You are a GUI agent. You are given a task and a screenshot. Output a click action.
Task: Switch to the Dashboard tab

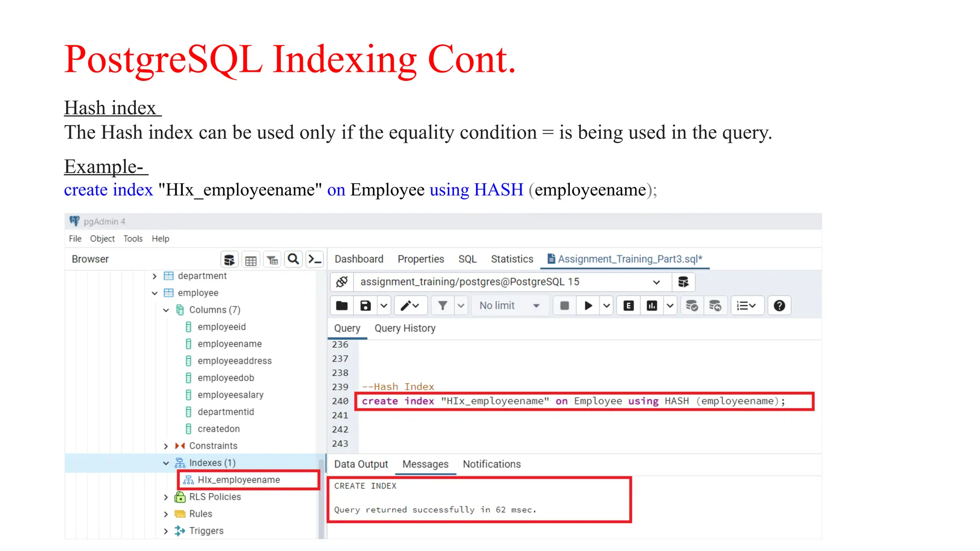coord(359,259)
